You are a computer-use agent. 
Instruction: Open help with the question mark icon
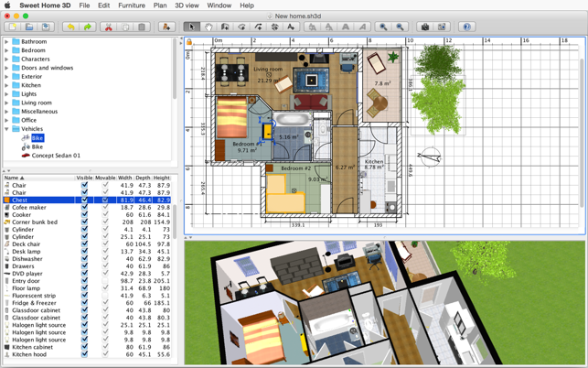pos(466,27)
